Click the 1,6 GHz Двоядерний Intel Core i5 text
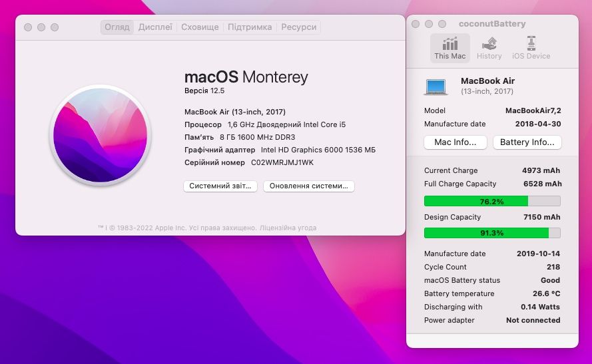This screenshot has height=364, width=592. pos(286,124)
